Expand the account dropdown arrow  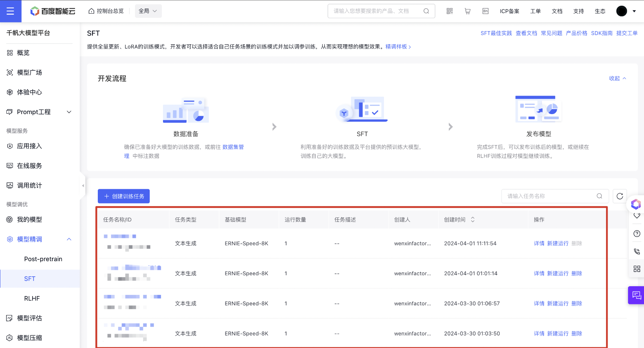click(x=634, y=11)
